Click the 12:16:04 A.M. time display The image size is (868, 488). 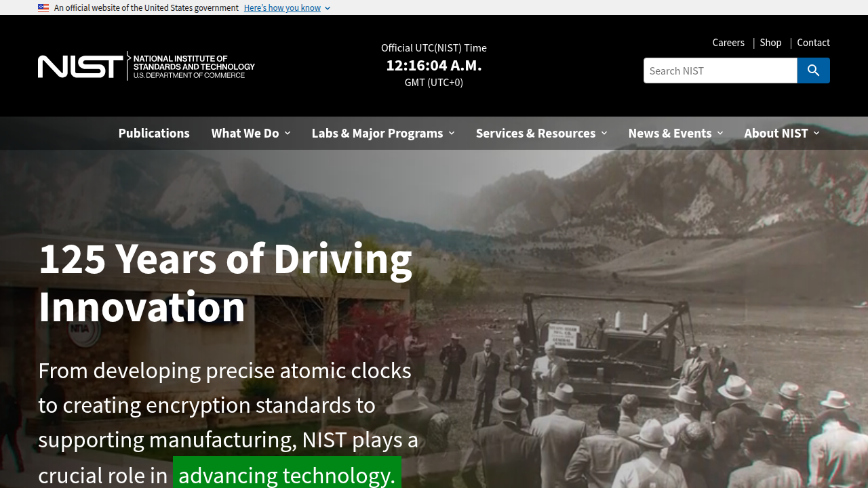point(434,65)
